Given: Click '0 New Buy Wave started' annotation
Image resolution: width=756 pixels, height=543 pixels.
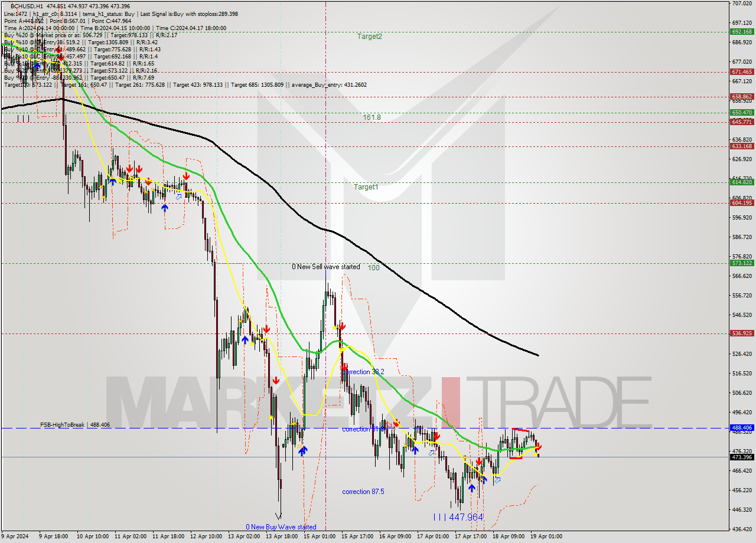Looking at the screenshot, I should coord(281,527).
